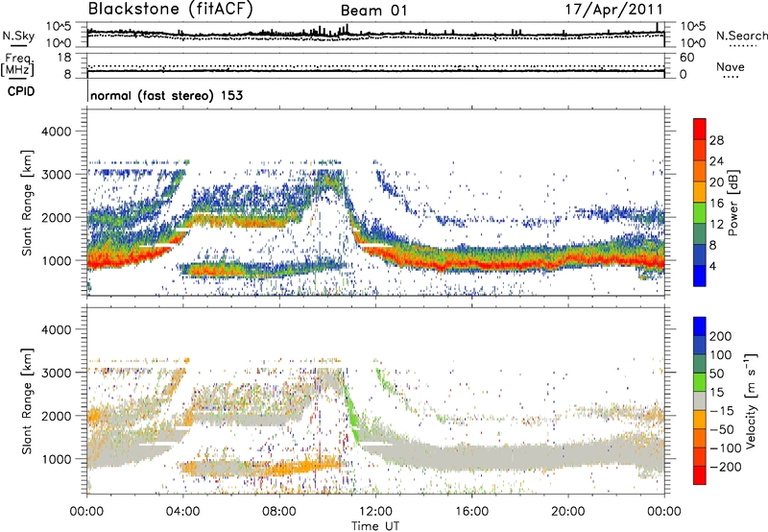Click the right '10^0' noise axis value
Screen dimensions: 768x532
(x=692, y=43)
